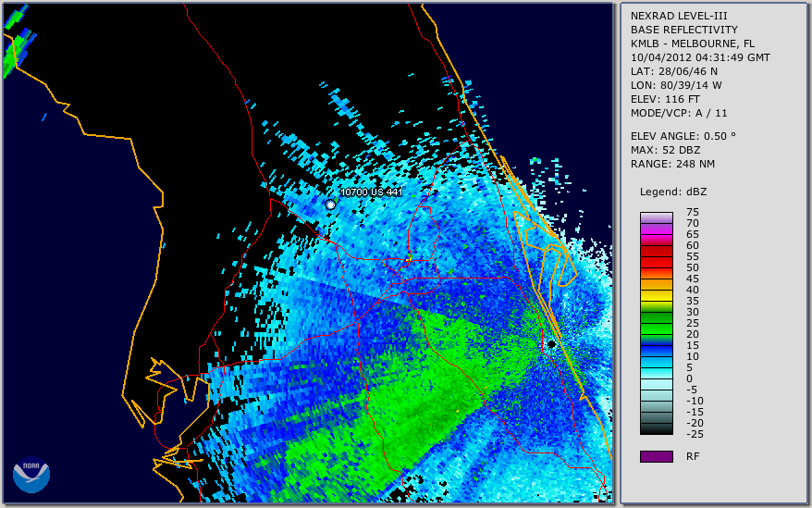Click 'KMLB - MELBOURNE, FL' station text

693,43
